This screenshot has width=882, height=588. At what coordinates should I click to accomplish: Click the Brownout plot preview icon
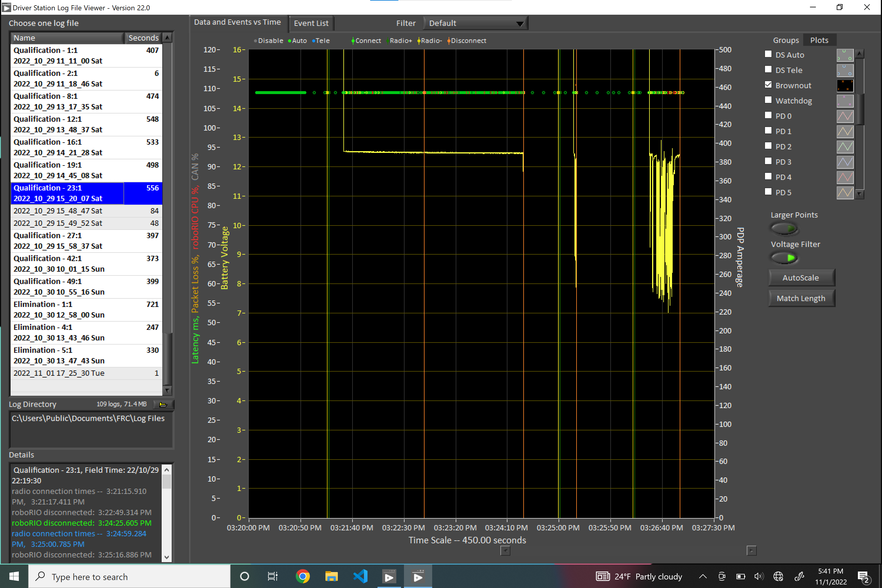coord(845,86)
